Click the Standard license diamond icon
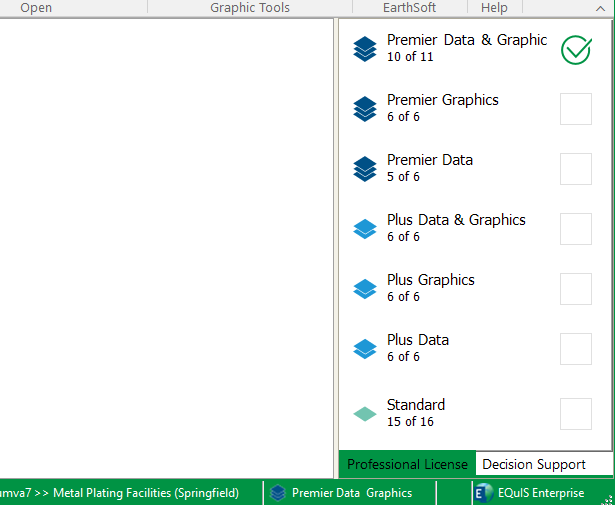Screen dimensions: 615x505 pos(365,413)
